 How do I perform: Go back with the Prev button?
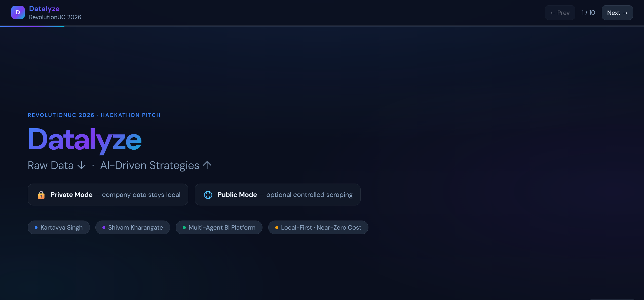pyautogui.click(x=560, y=13)
